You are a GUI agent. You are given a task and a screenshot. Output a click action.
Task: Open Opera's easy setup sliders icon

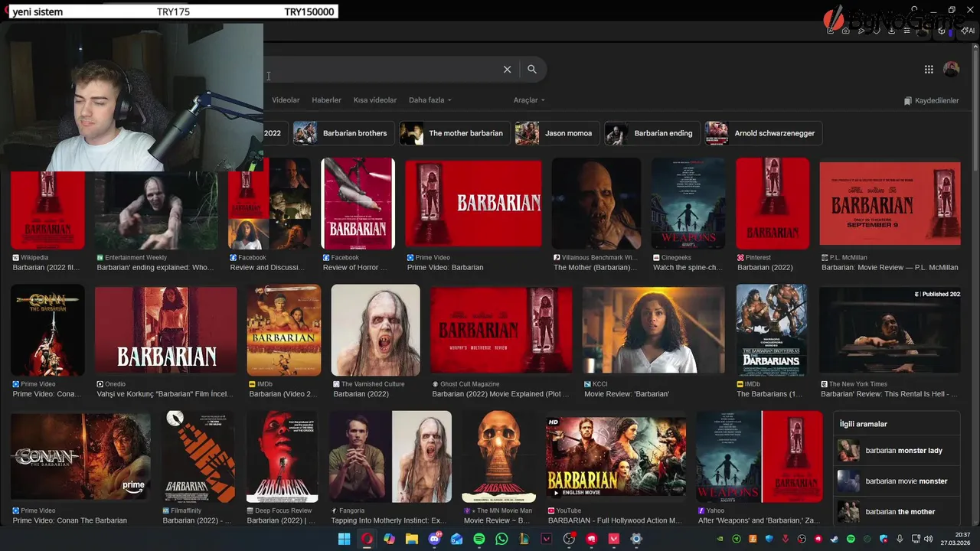point(907,31)
